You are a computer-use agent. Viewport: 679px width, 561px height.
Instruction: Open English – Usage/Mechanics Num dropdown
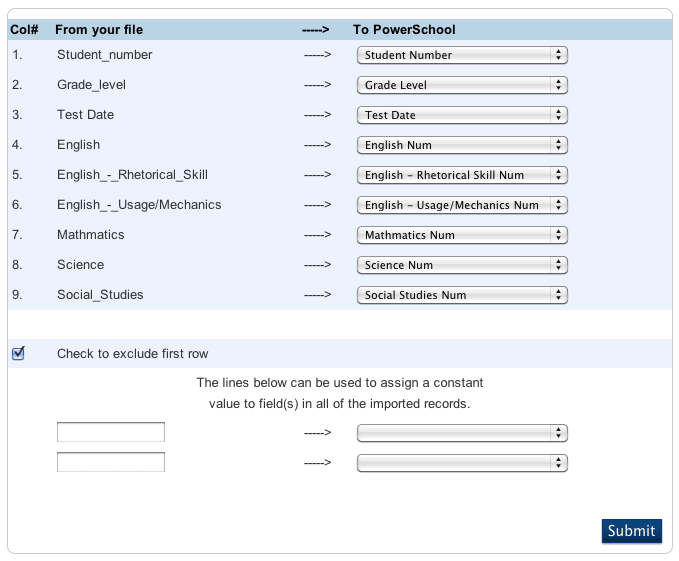[x=462, y=205]
